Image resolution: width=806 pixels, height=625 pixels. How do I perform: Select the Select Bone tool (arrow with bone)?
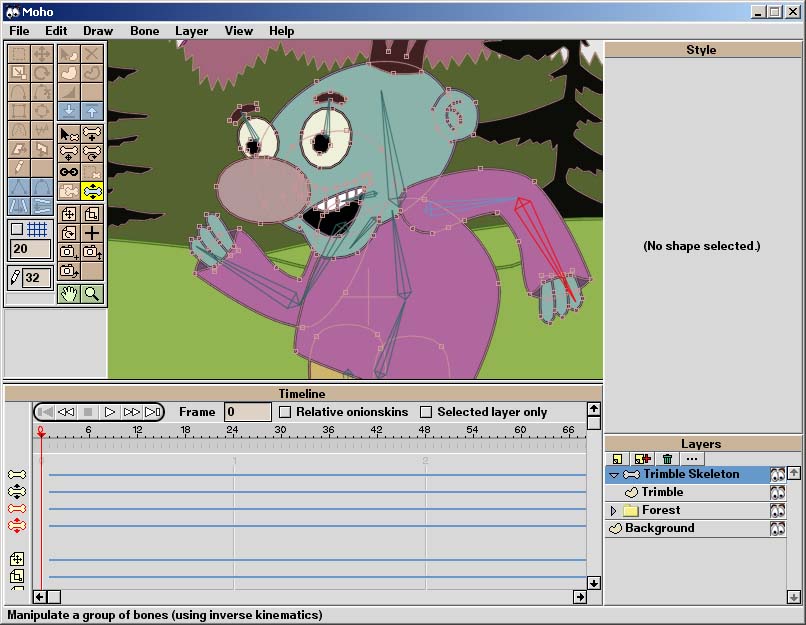tap(69, 135)
